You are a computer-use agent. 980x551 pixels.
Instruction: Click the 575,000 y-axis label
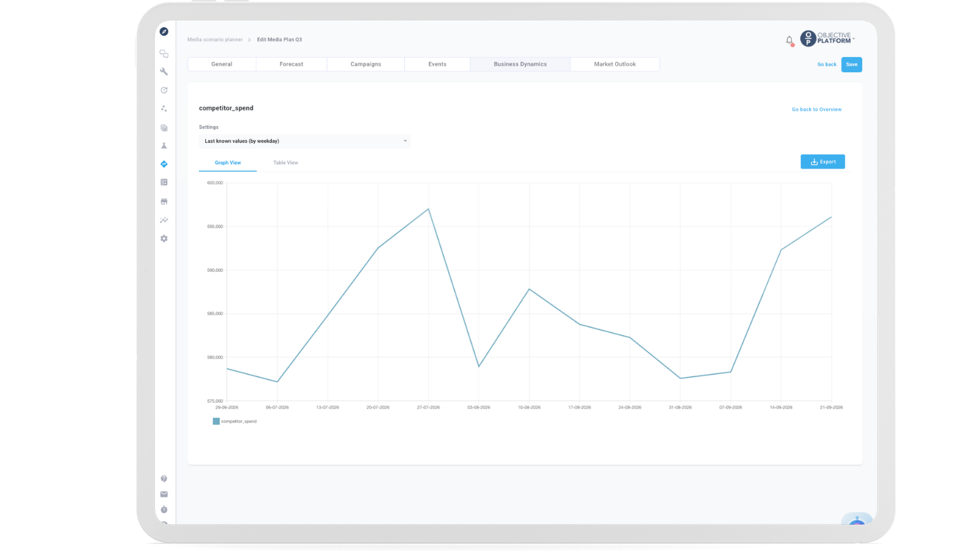(x=215, y=401)
